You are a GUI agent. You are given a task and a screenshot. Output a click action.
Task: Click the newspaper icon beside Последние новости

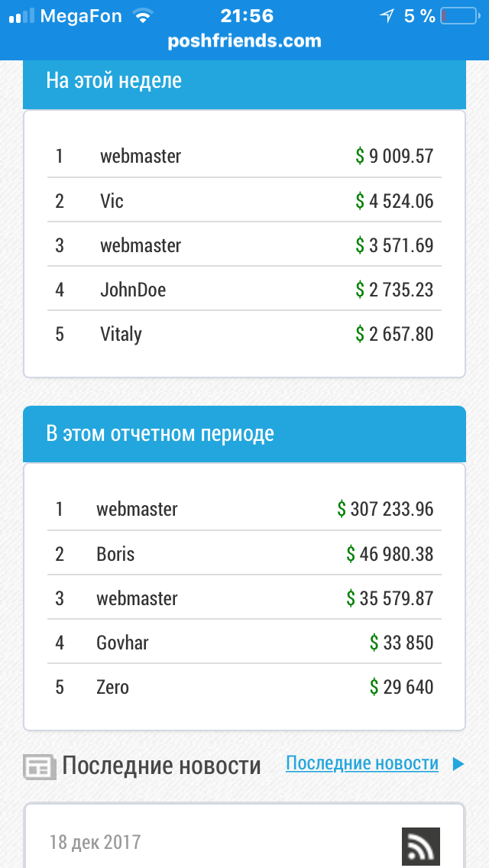[x=40, y=767]
